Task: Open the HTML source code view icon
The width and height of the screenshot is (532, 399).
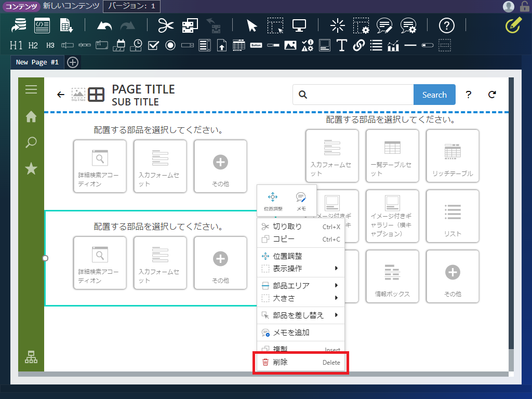Action: pos(42,25)
